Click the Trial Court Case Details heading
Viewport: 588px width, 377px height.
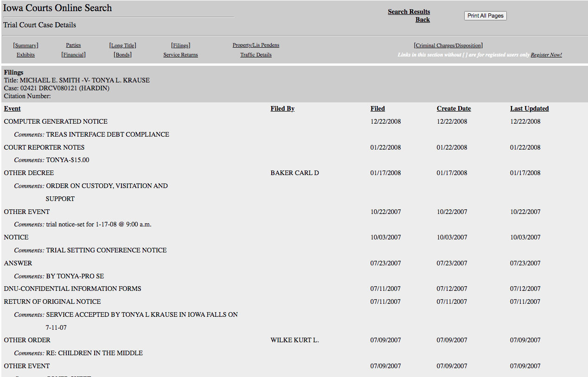tap(39, 25)
